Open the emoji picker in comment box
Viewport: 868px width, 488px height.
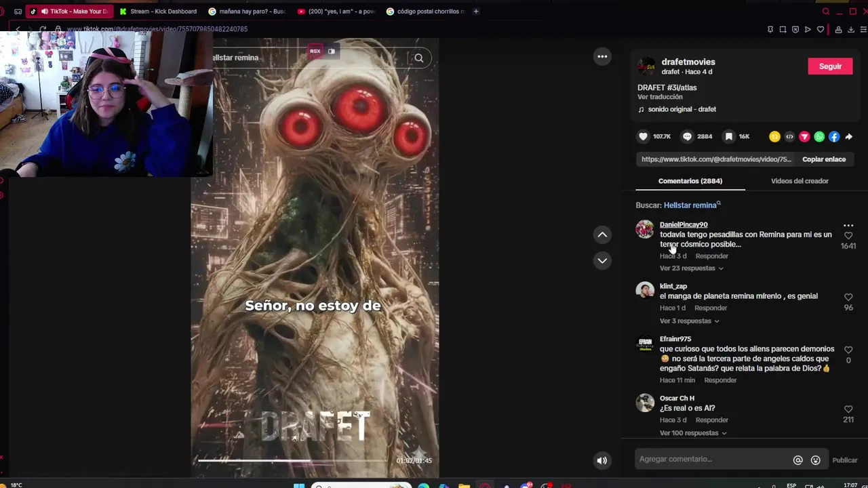coord(816,460)
